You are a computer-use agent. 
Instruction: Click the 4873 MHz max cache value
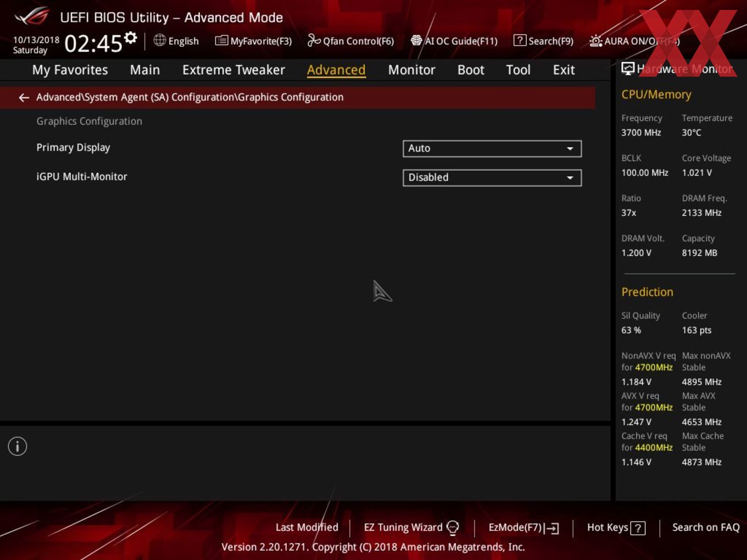tap(701, 462)
